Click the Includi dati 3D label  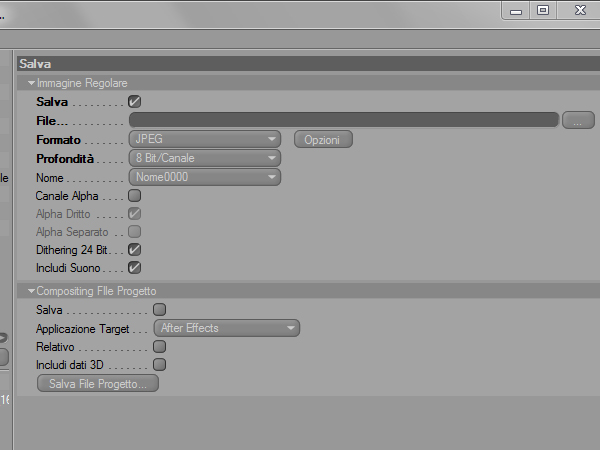pyautogui.click(x=70, y=365)
